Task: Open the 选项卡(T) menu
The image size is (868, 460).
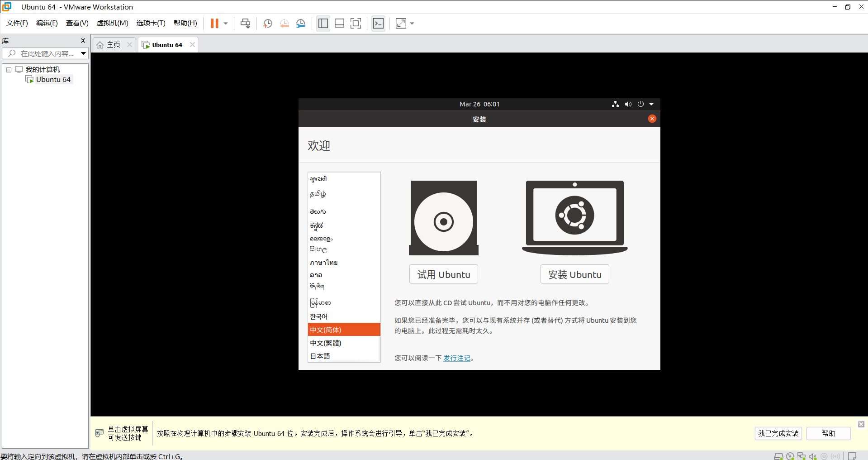Action: pyautogui.click(x=151, y=23)
